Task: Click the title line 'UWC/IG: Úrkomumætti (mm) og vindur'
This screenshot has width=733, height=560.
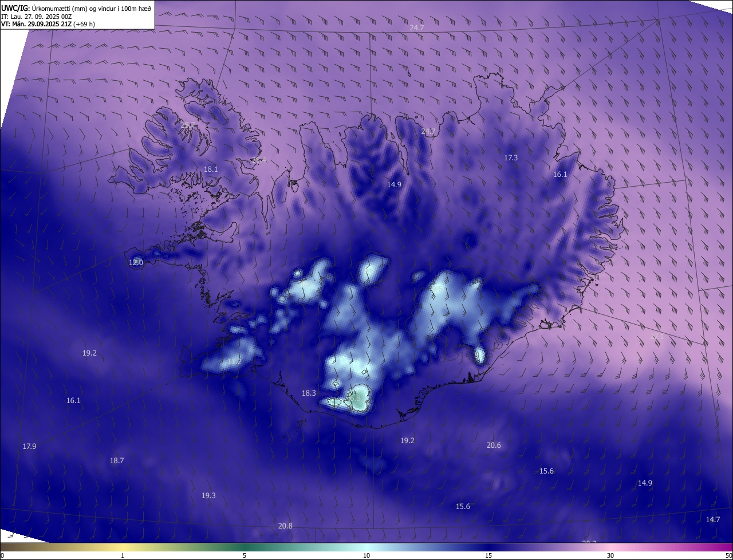Action: pyautogui.click(x=77, y=8)
